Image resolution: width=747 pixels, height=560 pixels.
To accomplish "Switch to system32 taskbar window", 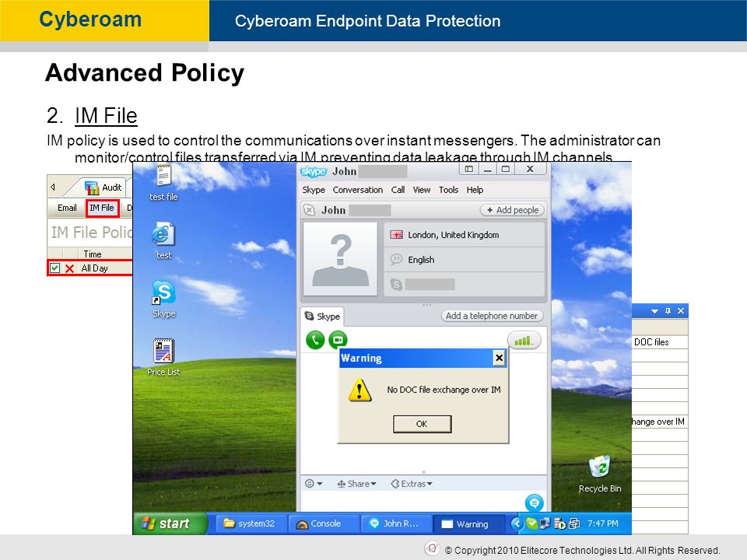I will click(251, 523).
